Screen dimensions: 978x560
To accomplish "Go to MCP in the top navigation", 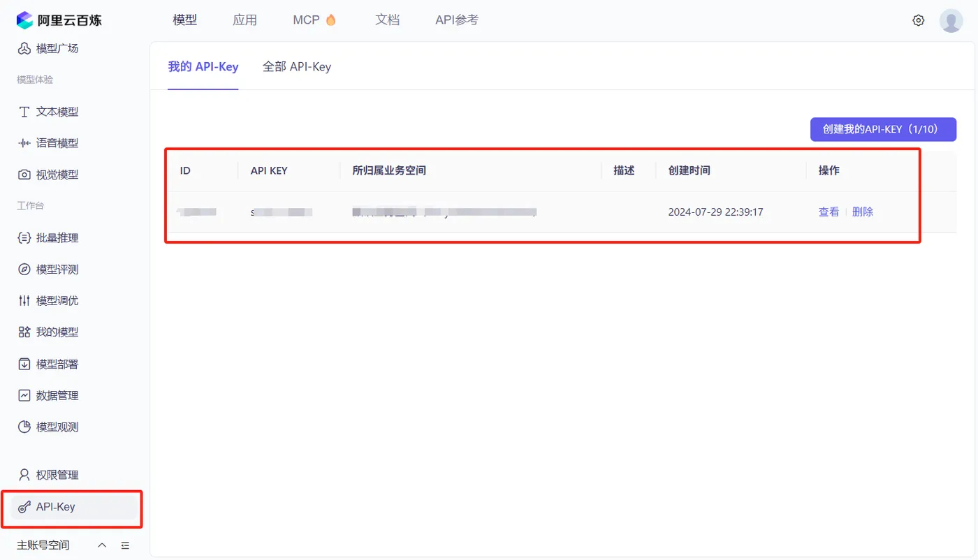I will click(x=314, y=20).
